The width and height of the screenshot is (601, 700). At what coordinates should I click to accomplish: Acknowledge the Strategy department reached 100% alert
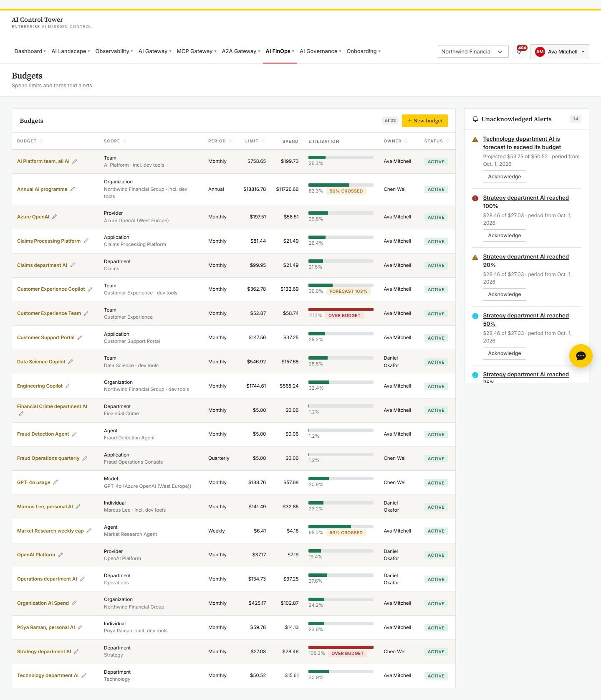click(505, 236)
